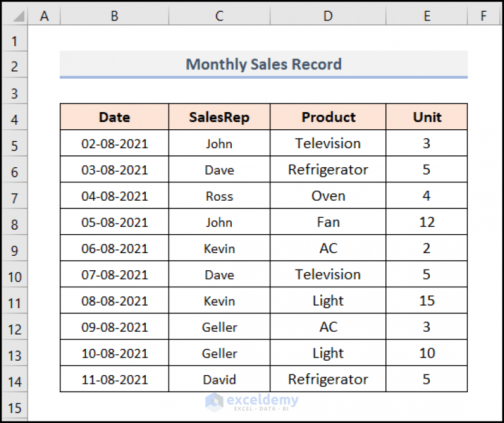504x423 pixels.
Task: Select Light in row 11
Action: tap(328, 300)
